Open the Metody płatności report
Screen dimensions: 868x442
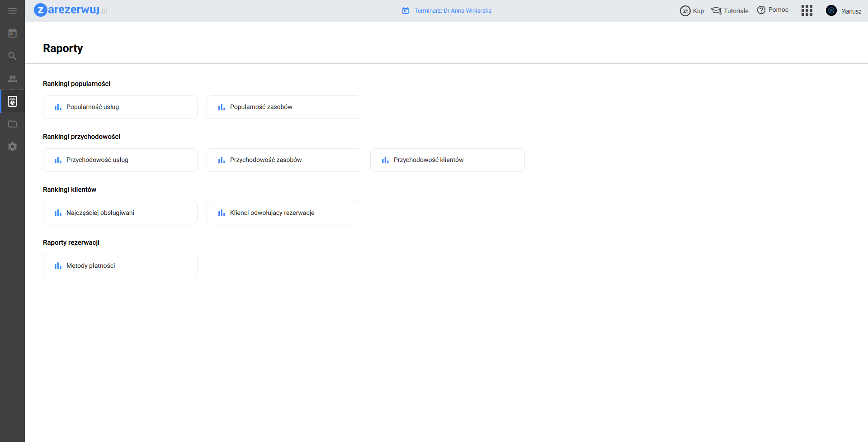[x=120, y=266]
